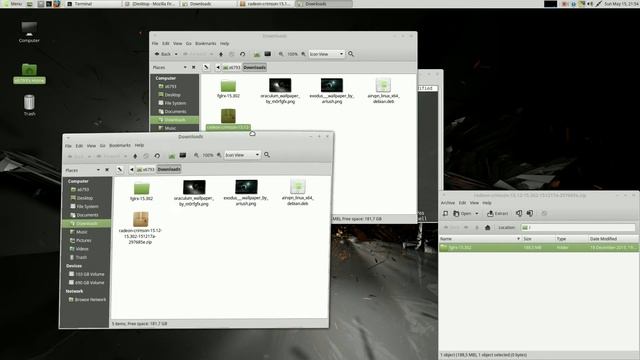This screenshot has height=360, width=640.
Task: Toggle location edit pencil in rear Downloads window
Action: pos(206,67)
